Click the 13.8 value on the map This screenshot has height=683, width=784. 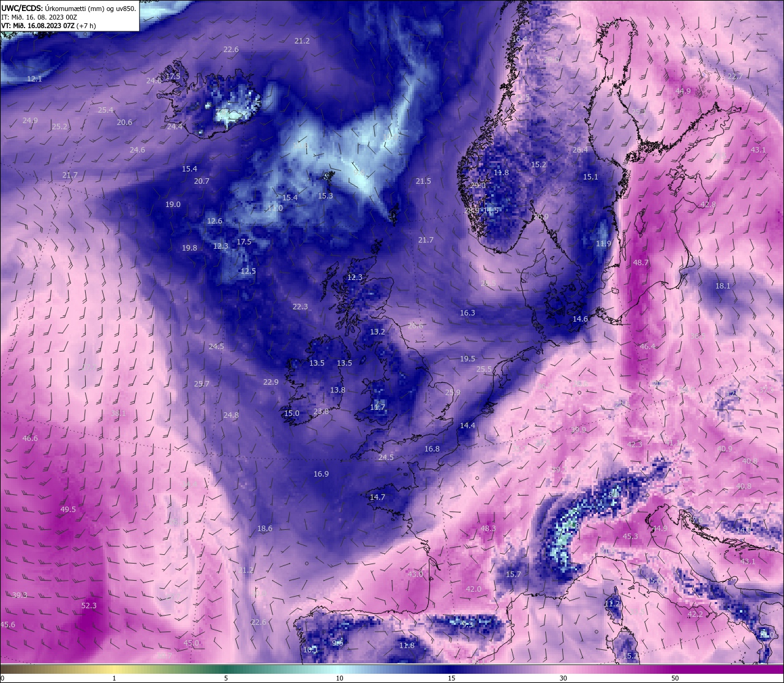click(x=337, y=390)
